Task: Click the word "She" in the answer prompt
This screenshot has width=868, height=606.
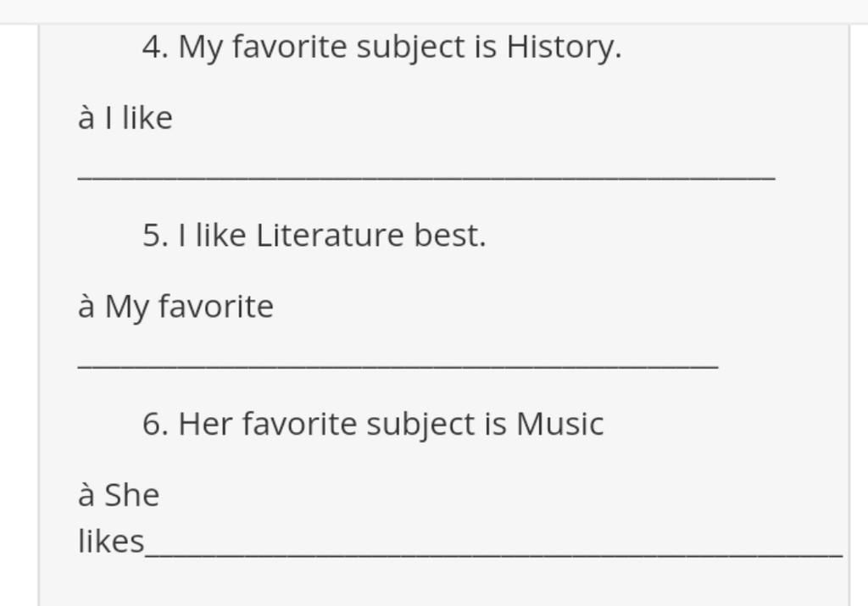Action: (131, 495)
